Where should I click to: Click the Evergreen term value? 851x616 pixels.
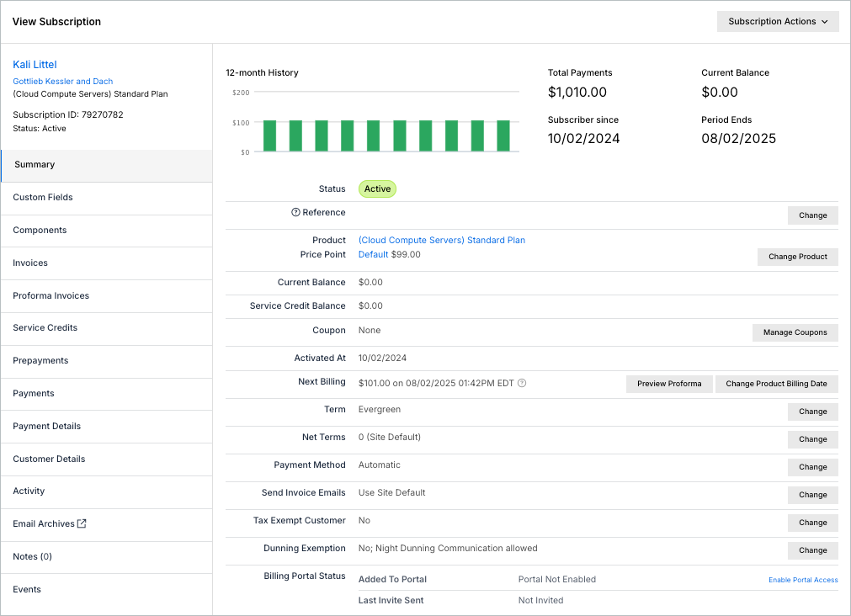pyautogui.click(x=380, y=409)
